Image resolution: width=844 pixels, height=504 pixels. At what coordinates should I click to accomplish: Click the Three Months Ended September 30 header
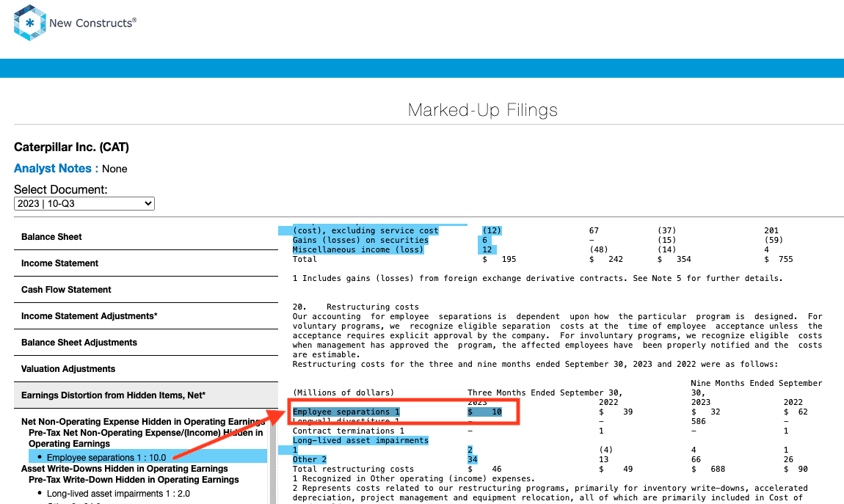[x=545, y=392]
